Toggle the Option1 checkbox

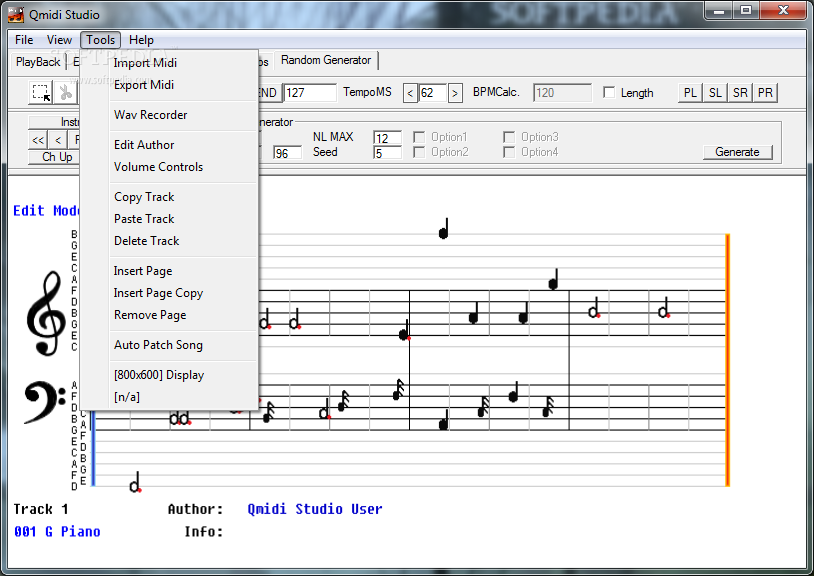(419, 137)
